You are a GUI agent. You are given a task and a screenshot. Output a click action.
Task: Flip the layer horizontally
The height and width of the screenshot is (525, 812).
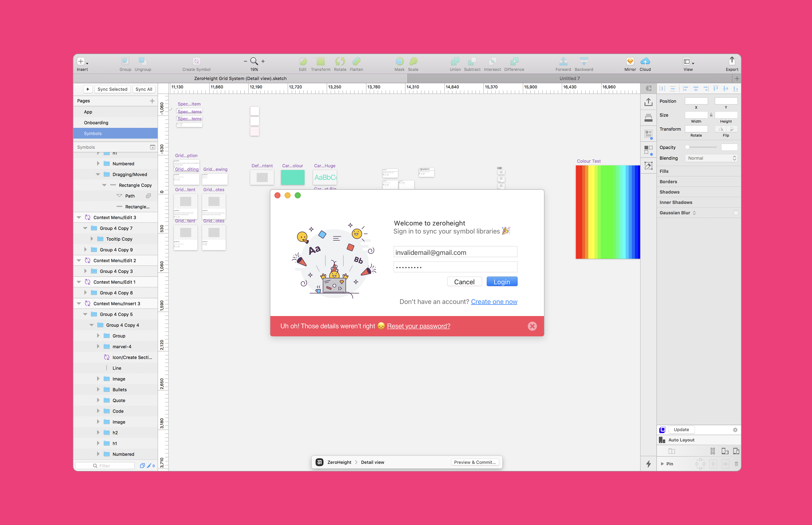721,129
